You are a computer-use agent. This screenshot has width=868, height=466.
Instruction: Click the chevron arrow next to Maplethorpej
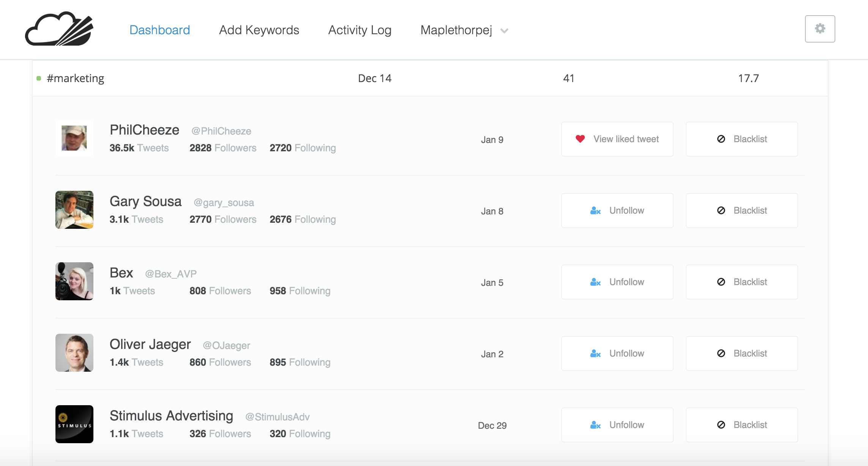pyautogui.click(x=504, y=31)
